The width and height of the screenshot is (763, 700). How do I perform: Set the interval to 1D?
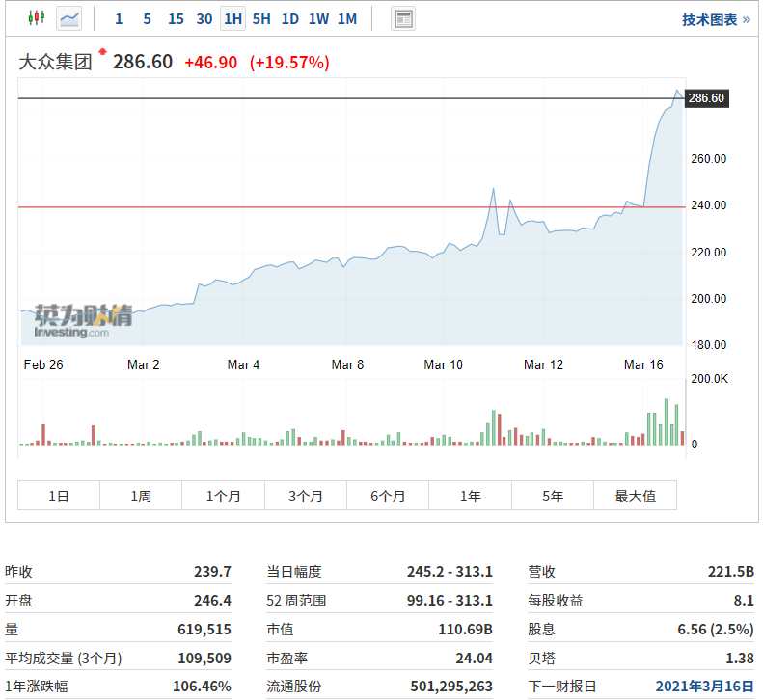[x=289, y=18]
